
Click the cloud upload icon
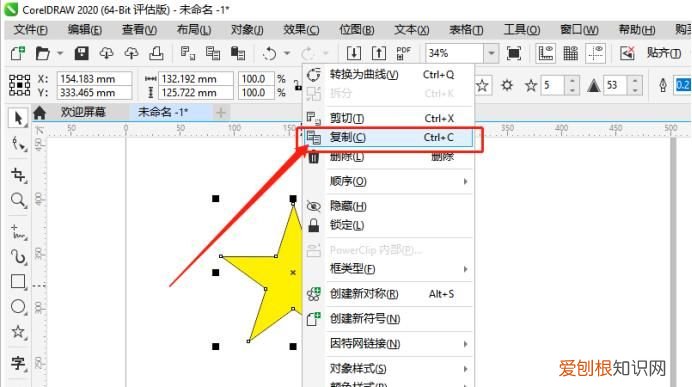(x=131, y=53)
